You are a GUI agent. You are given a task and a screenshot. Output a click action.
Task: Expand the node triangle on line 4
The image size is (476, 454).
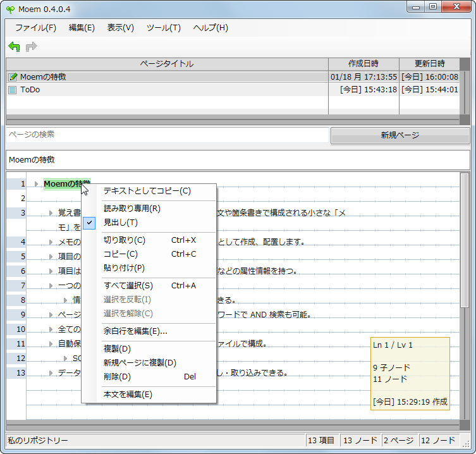[51, 242]
